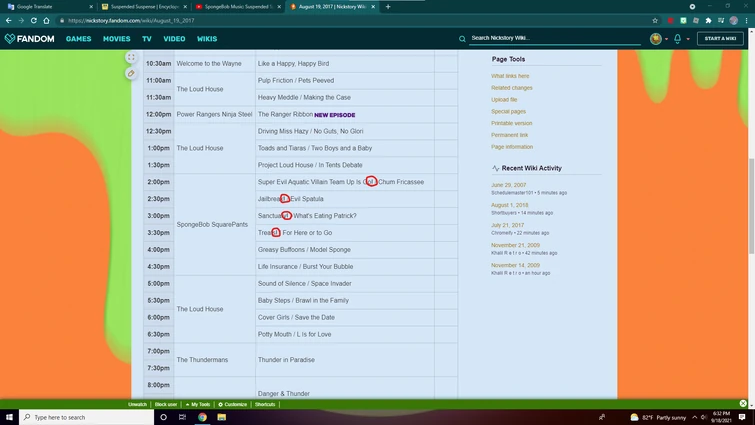This screenshot has height=425, width=755.
Task: Click the weather icon in taskbar
Action: tap(634, 417)
